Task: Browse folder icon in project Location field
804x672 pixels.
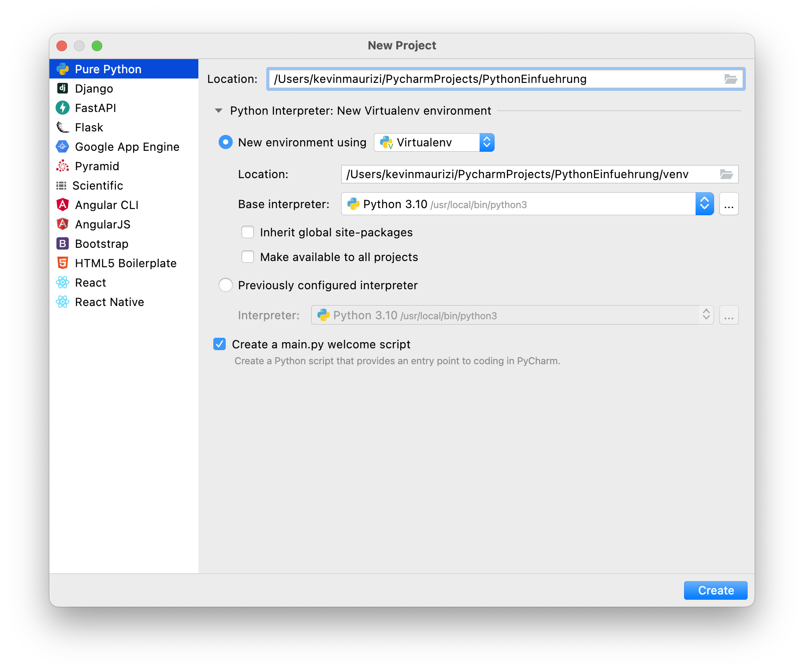Action: pyautogui.click(x=730, y=79)
